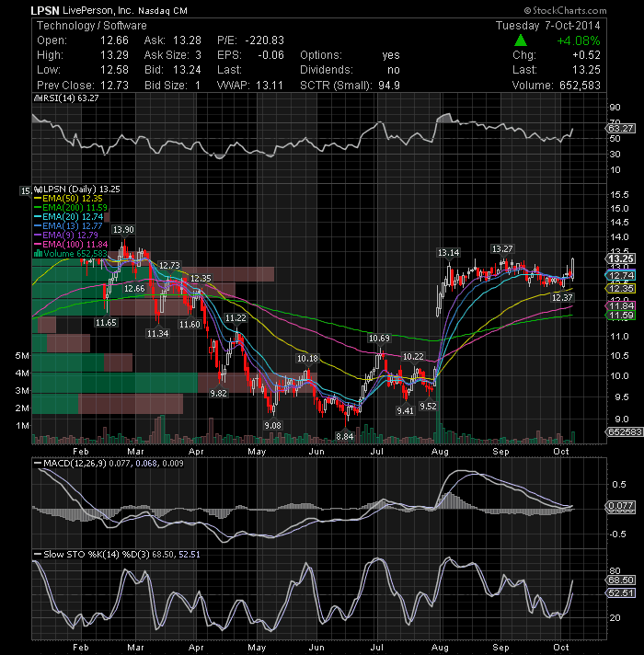
Task: Click the 13.14 August high annotation
Action: 449,252
